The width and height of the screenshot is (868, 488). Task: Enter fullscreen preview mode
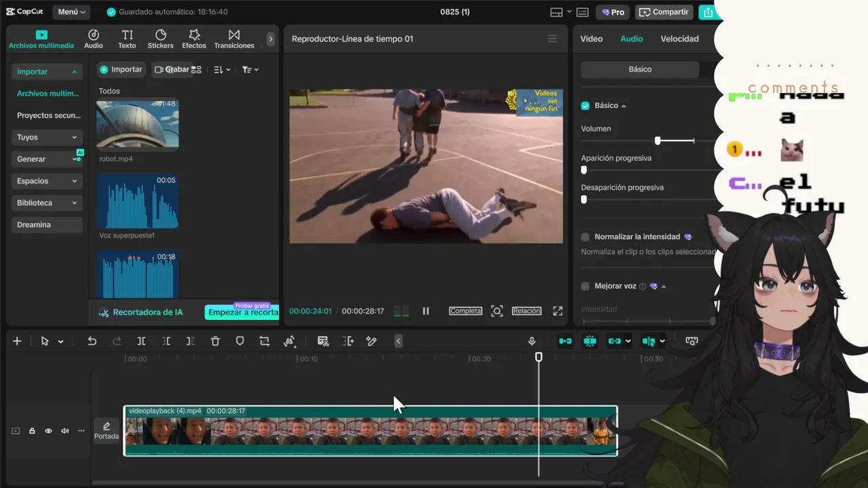tap(557, 311)
